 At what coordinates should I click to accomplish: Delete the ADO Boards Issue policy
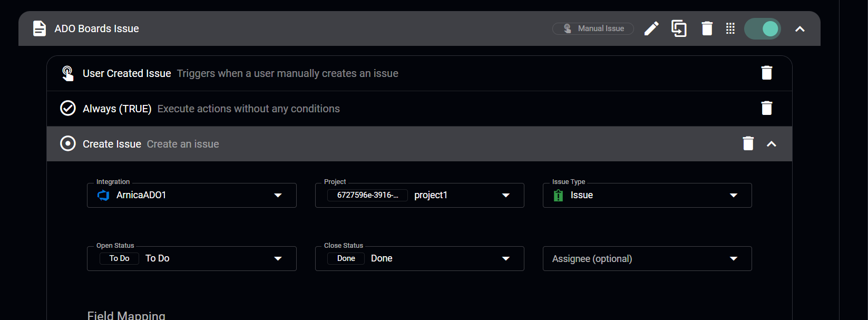click(707, 28)
